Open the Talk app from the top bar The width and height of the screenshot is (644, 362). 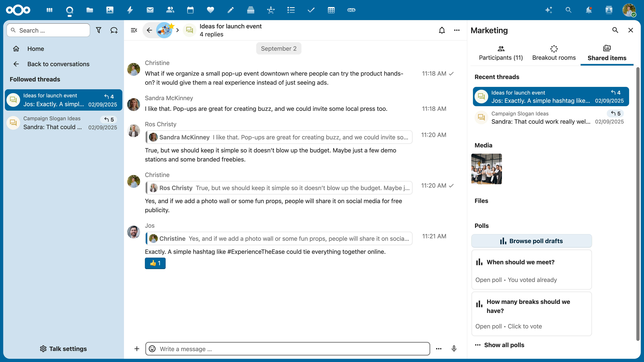(70, 10)
